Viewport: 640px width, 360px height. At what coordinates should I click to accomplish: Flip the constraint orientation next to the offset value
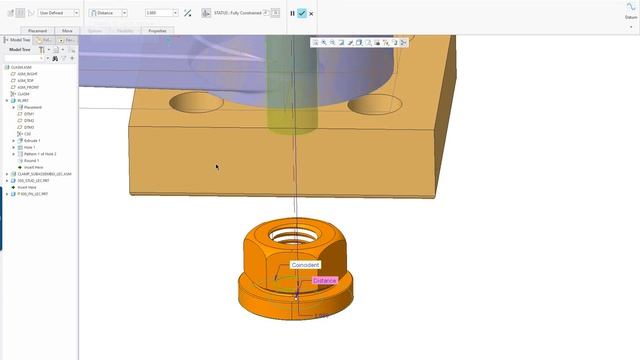point(187,13)
